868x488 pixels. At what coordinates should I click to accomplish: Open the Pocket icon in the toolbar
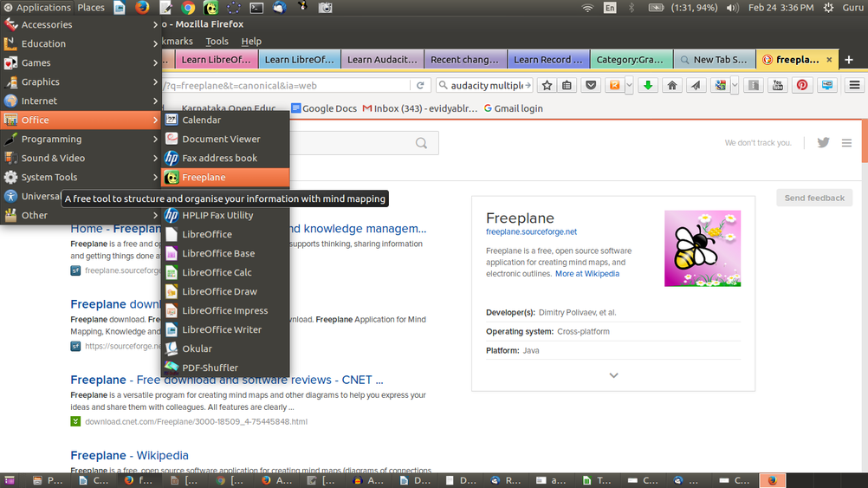[x=590, y=85]
